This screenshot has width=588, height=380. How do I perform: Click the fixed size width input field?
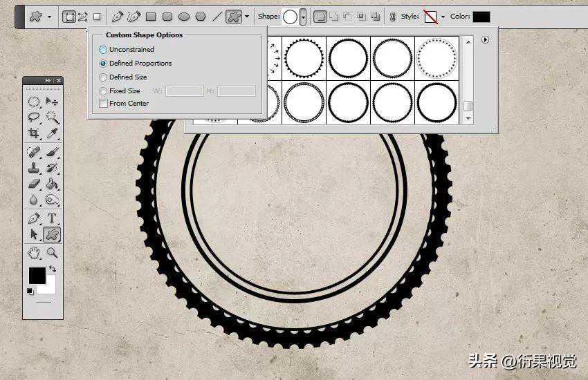185,91
